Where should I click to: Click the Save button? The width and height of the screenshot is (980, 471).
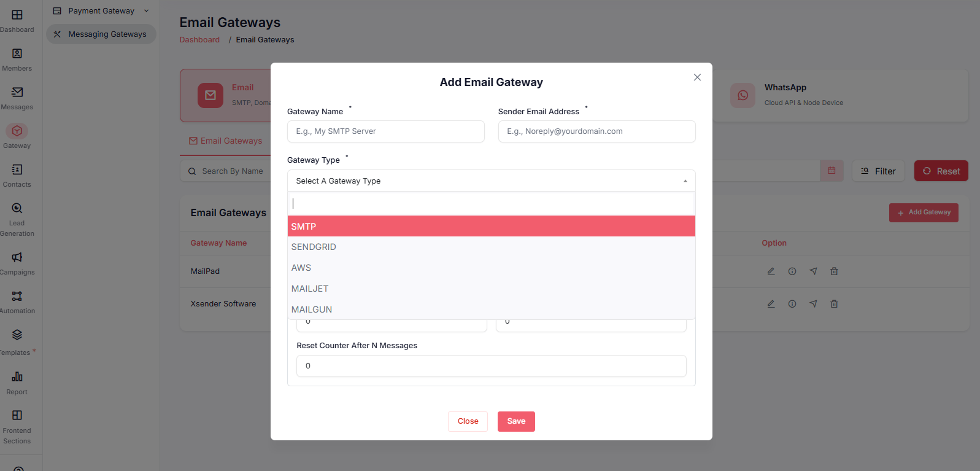point(516,421)
